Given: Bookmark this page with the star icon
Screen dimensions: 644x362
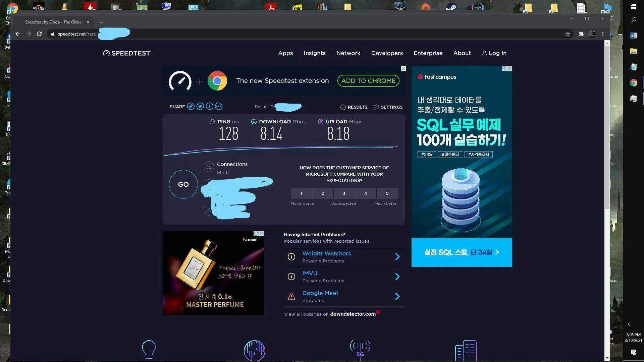Looking at the screenshot, I should [568, 34].
